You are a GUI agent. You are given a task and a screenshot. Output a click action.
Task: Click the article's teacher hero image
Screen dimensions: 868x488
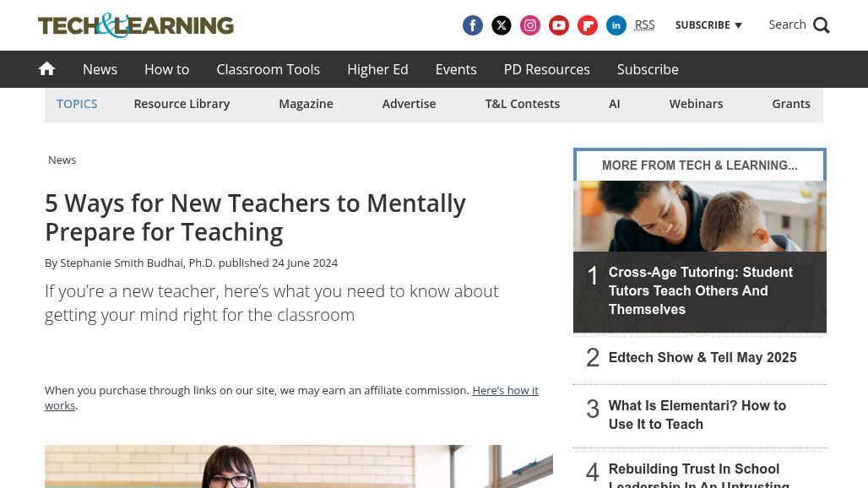click(x=298, y=466)
